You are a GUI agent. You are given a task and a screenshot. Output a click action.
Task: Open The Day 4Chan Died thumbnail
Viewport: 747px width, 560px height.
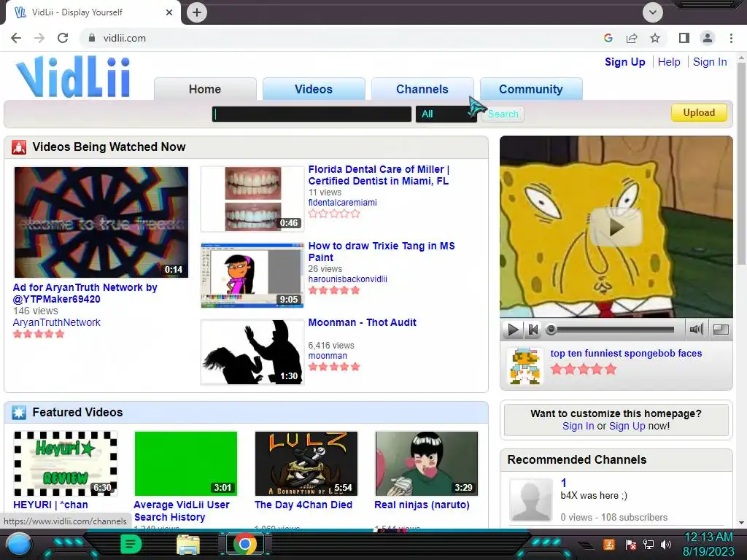point(306,464)
